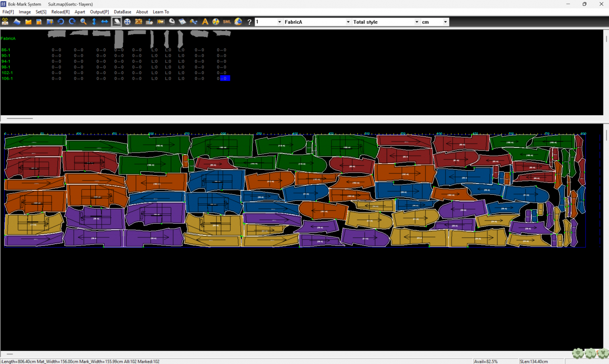Click the vertical double-arrow fit icon
Viewport: 609px width, 364px height.
point(94,22)
